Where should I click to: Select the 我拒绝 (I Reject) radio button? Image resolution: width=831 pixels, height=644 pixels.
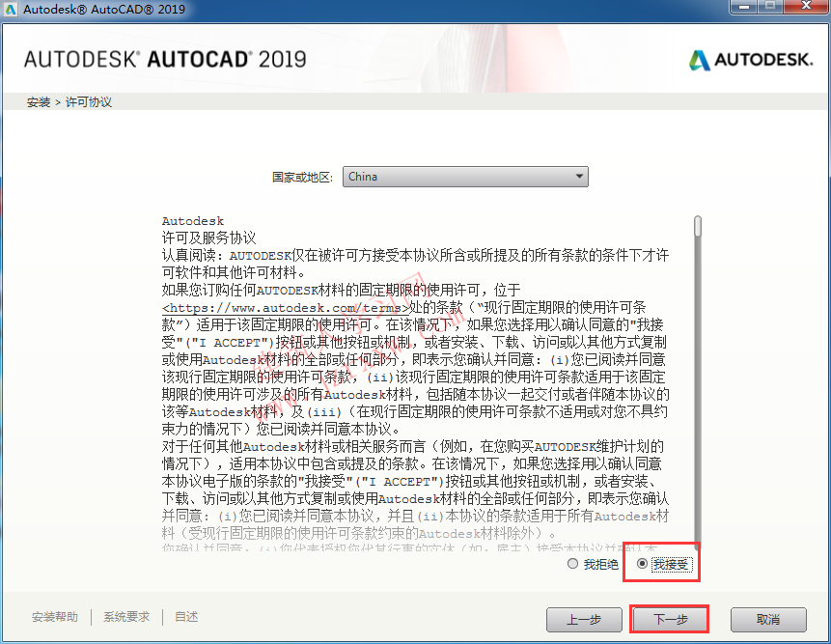[x=572, y=564]
